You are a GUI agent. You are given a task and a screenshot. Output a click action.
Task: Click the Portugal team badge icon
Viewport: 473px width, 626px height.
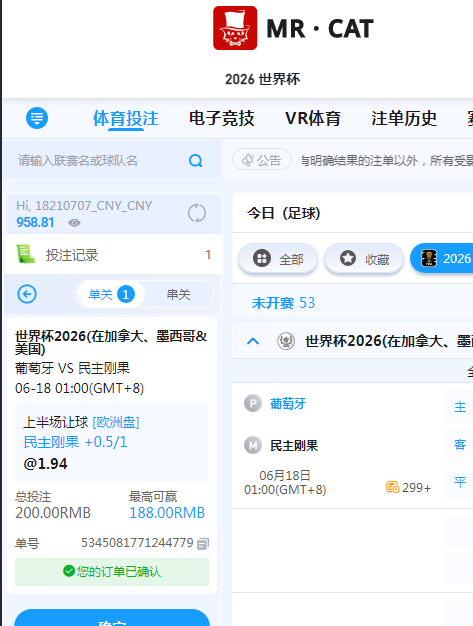tap(253, 403)
